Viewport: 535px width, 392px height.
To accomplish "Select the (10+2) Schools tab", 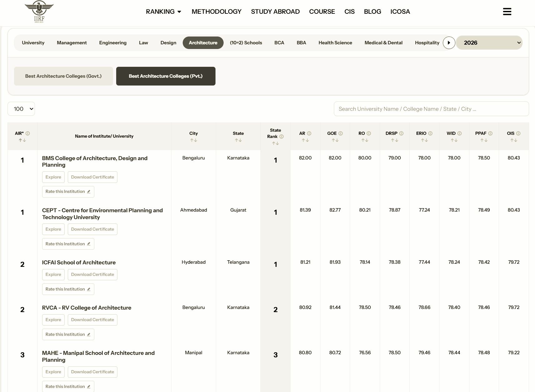I will (246, 43).
